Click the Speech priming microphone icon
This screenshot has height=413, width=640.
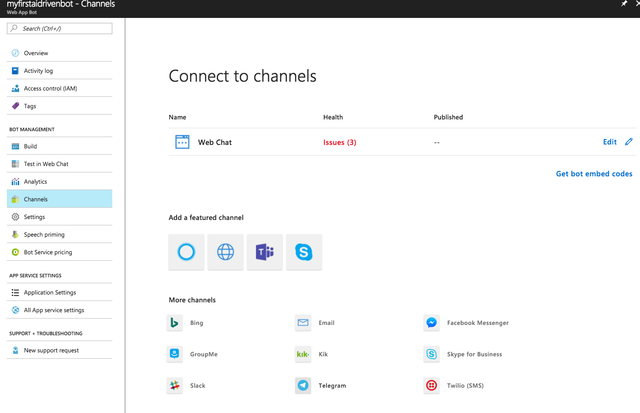[x=15, y=235]
